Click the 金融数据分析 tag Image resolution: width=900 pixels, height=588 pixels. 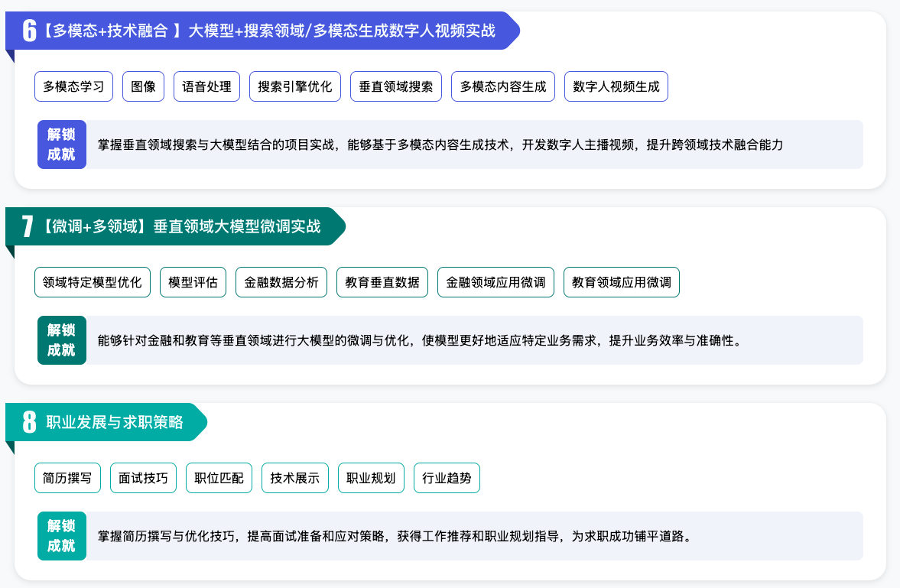pos(281,282)
